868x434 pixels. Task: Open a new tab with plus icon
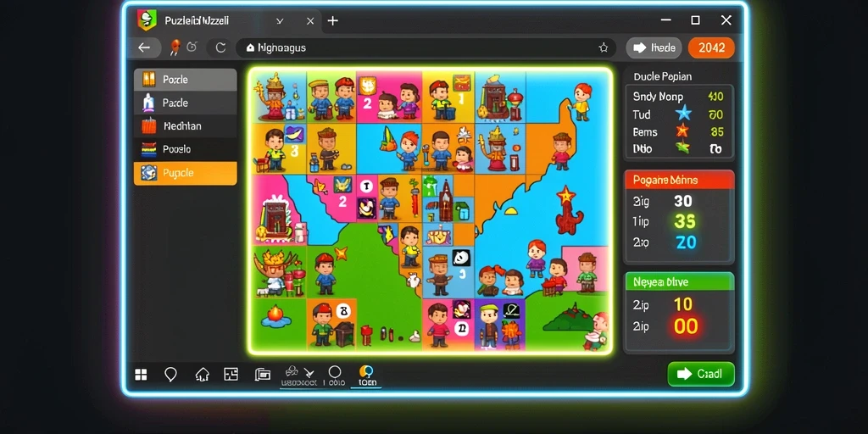coord(332,21)
